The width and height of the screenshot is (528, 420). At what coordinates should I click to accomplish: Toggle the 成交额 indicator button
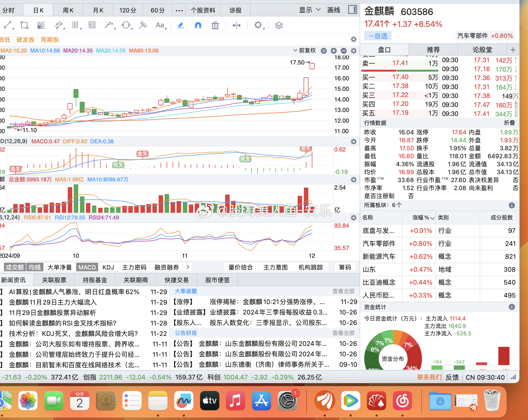15,267
